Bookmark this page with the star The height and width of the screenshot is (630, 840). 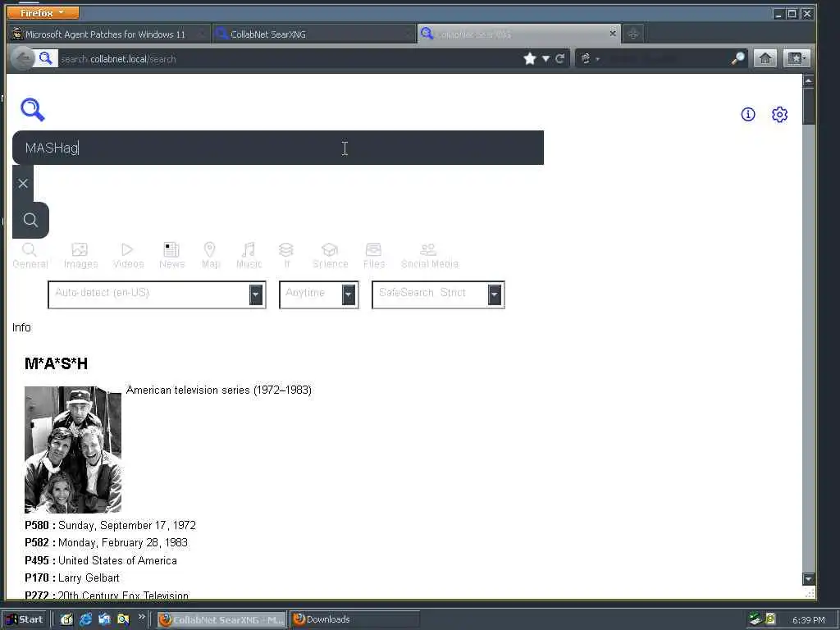point(530,58)
